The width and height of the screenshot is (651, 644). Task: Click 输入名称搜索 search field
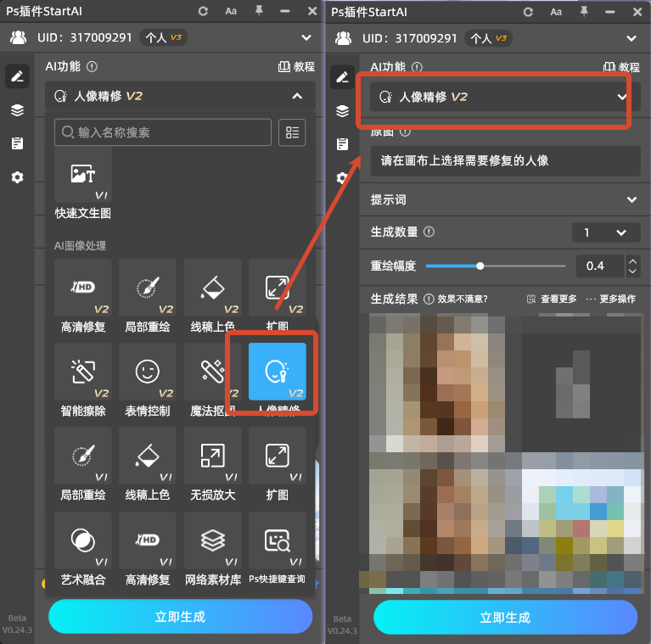click(163, 132)
